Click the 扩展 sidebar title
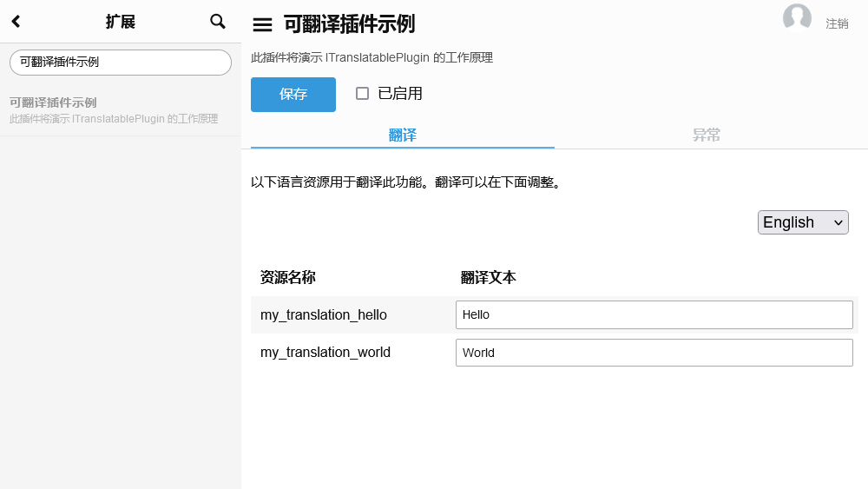 click(x=121, y=22)
